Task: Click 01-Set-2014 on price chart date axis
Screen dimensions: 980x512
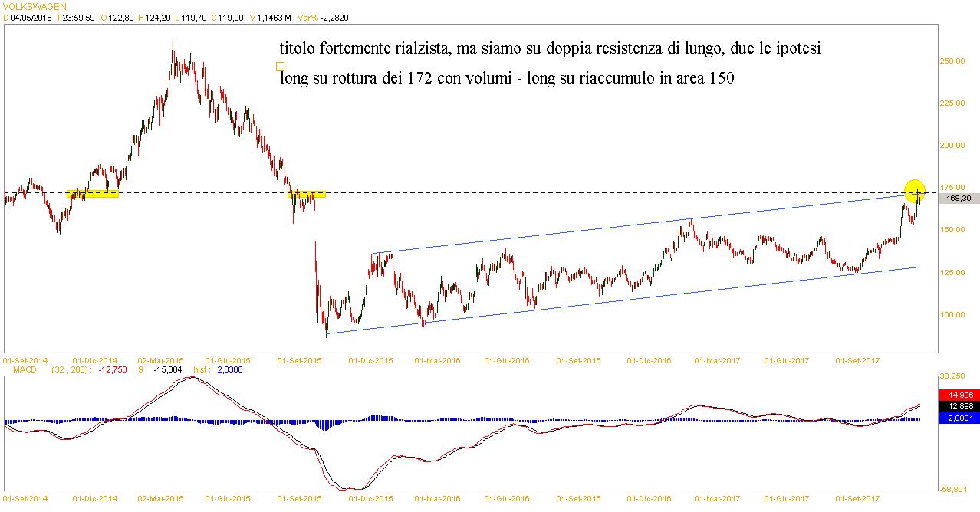Action: (x=25, y=359)
